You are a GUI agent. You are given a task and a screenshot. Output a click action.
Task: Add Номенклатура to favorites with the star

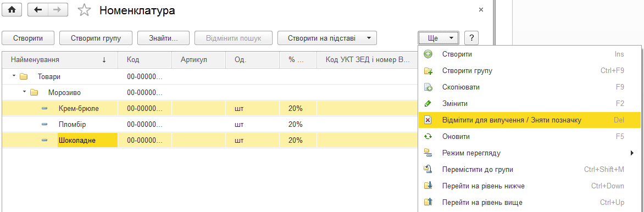tap(84, 10)
